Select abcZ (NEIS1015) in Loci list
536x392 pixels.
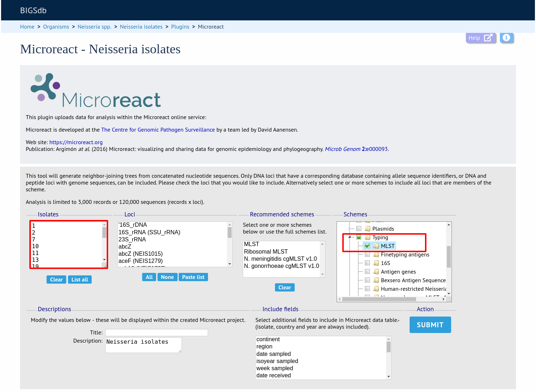coord(173,254)
